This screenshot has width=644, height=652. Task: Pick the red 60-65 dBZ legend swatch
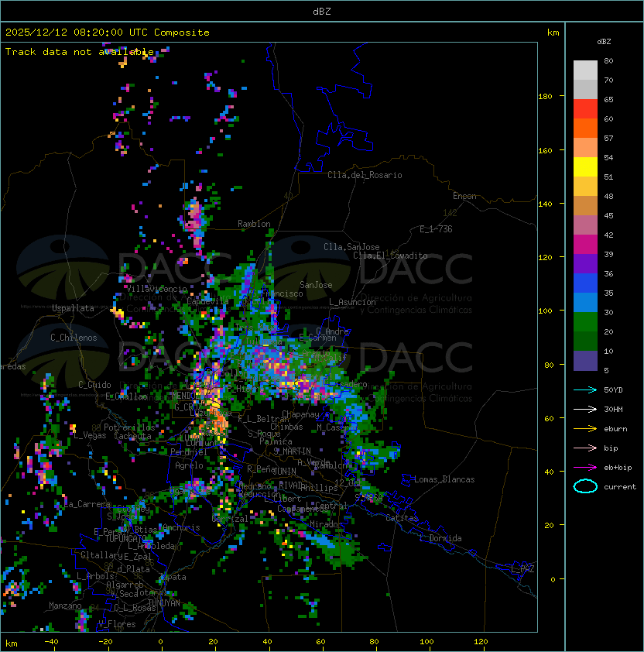(585, 109)
